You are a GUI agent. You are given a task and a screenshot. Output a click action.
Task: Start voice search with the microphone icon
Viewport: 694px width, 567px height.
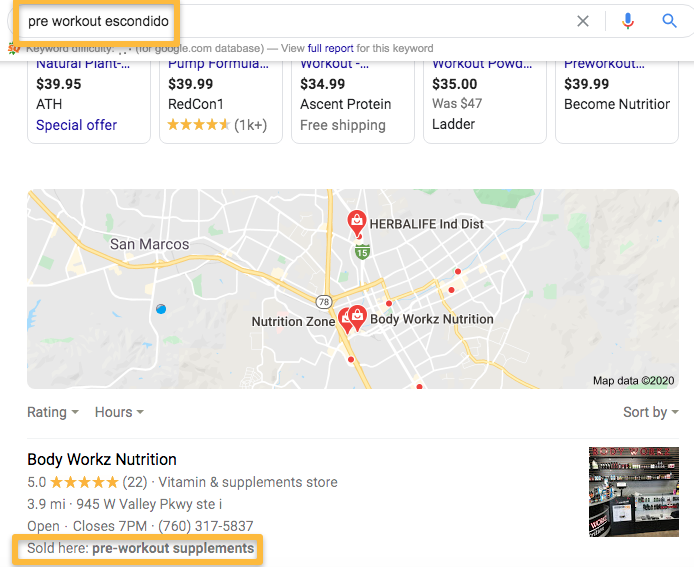tap(628, 21)
